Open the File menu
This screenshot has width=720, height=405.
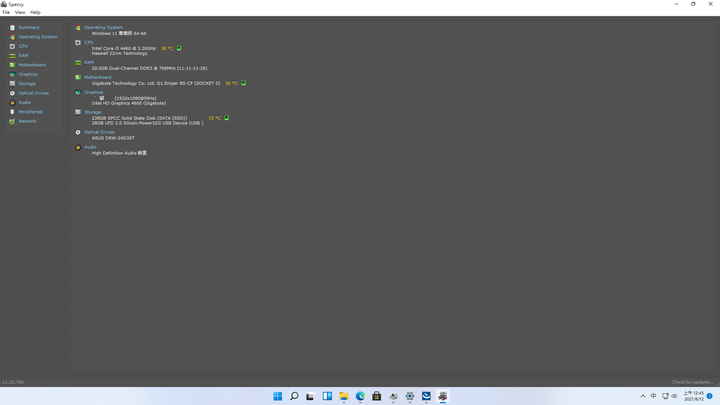pos(6,12)
